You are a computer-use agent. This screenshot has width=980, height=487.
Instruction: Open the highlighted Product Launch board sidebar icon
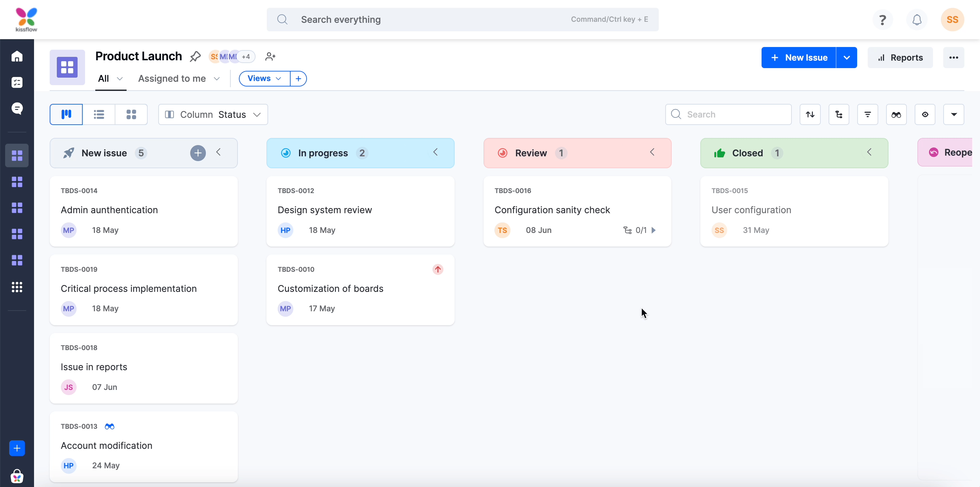(17, 155)
